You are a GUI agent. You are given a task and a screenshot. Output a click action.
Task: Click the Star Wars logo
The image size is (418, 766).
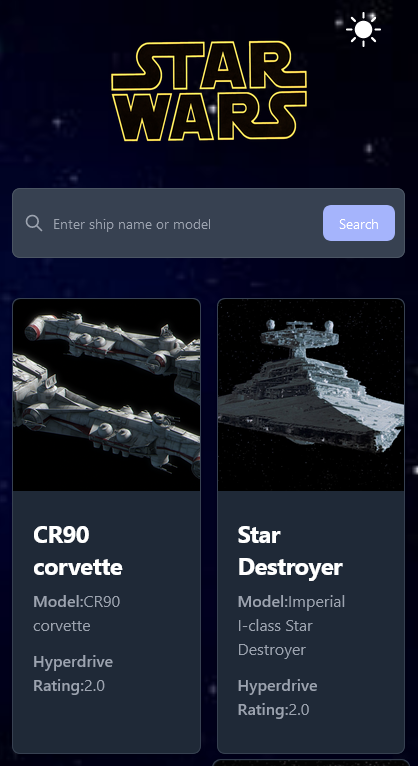pyautogui.click(x=209, y=91)
